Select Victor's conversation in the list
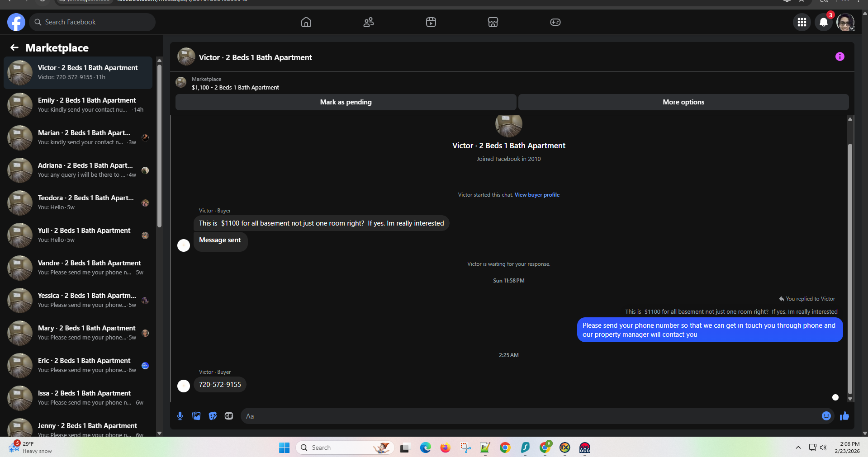This screenshot has width=868, height=457. 78,72
